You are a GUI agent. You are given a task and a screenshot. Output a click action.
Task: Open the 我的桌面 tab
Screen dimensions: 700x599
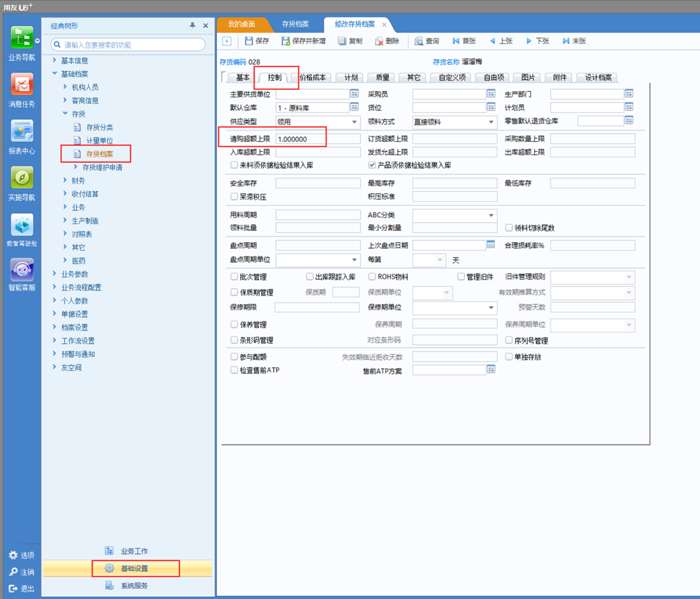click(242, 24)
